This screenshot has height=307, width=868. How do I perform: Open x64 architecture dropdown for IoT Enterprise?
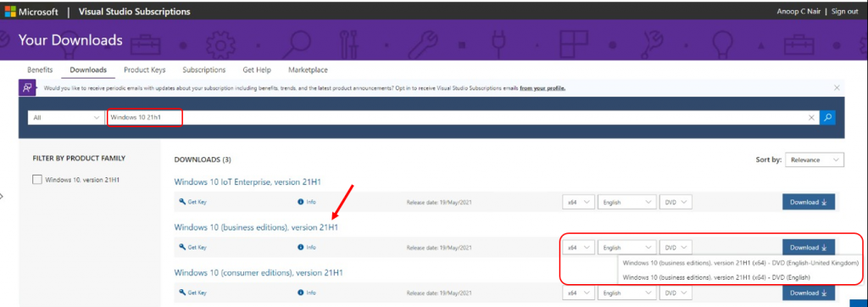coord(578,203)
